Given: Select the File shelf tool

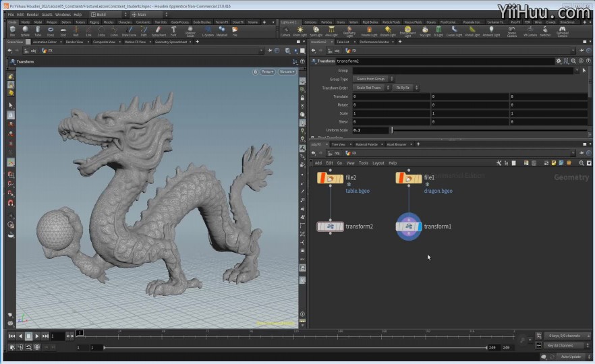Looking at the screenshot, I should click(x=235, y=31).
